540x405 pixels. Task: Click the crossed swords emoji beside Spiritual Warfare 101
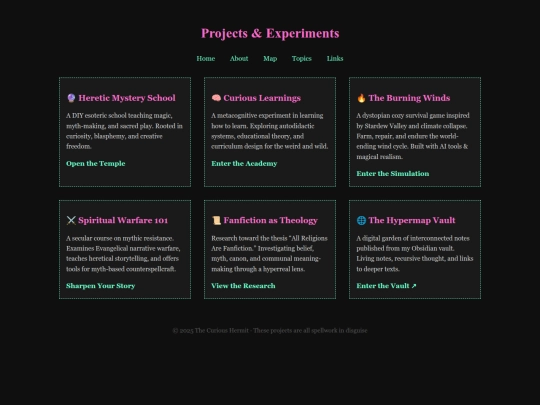pyautogui.click(x=71, y=220)
